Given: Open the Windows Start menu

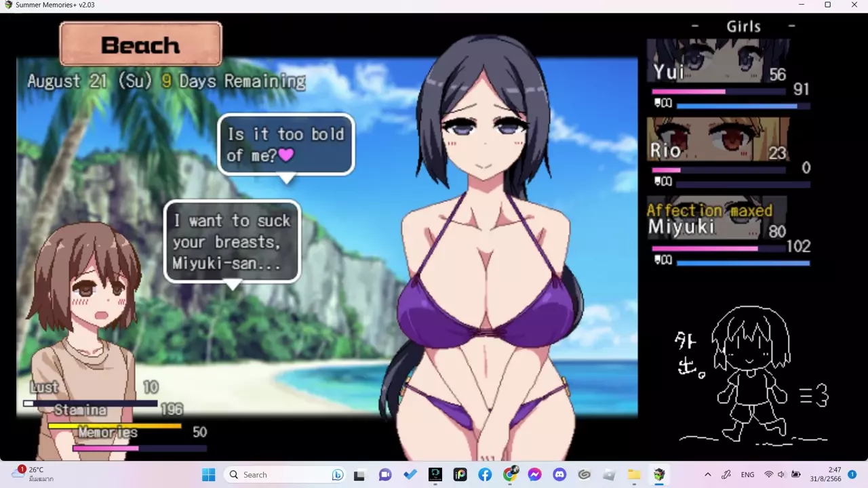Looking at the screenshot, I should point(208,474).
